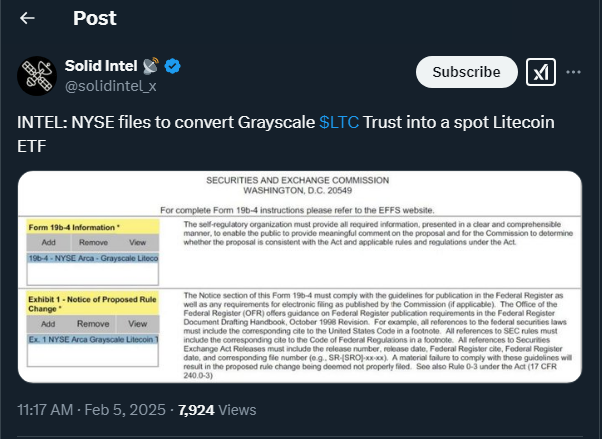
Task: Open the Grok icon next to Subscribe
Action: (x=541, y=72)
